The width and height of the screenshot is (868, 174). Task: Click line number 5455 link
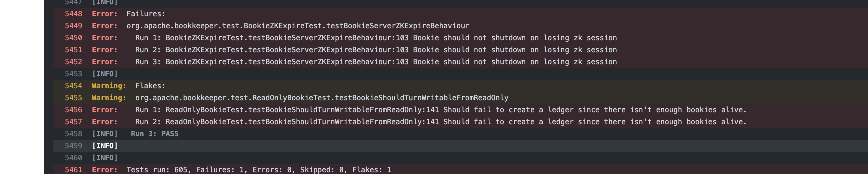tap(74, 98)
